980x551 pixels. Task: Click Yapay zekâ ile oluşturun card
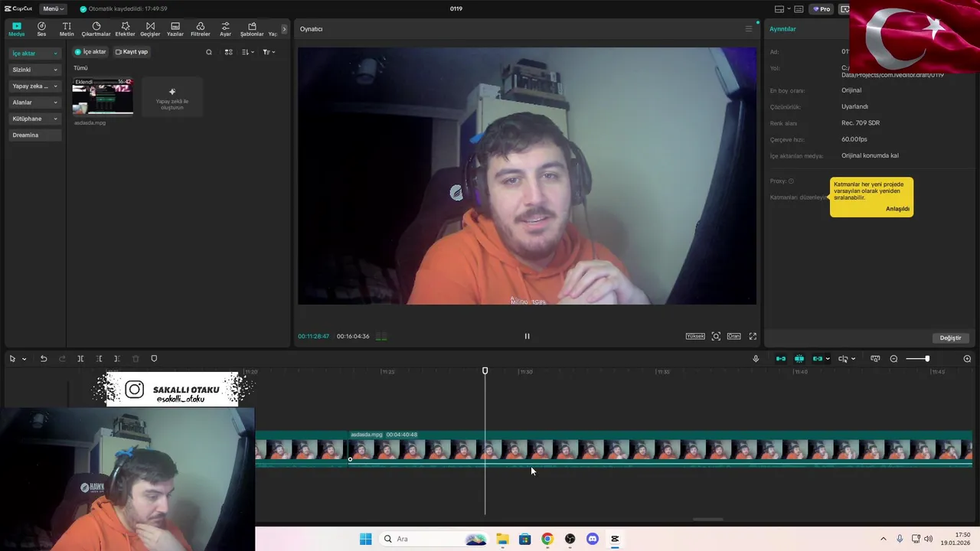pos(172,96)
